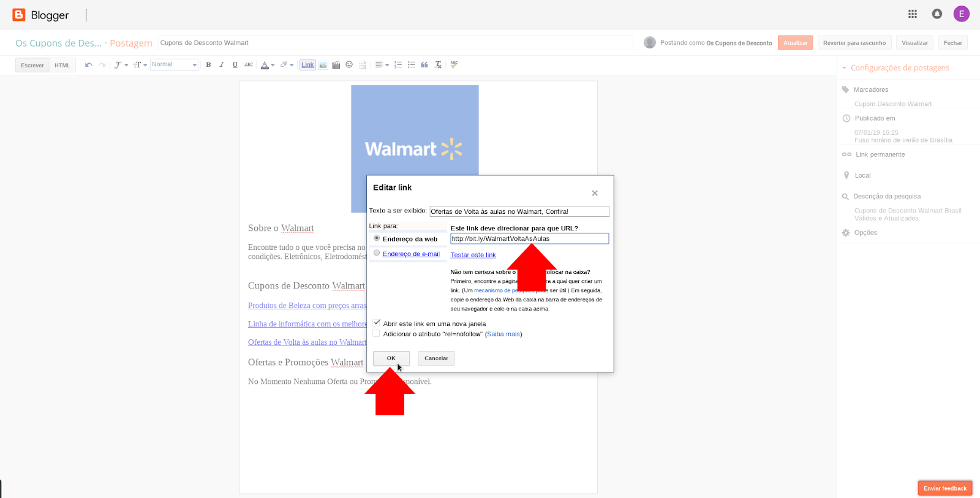Click Ofertas de Volta às aulas link
This screenshot has width=980, height=498.
point(307,342)
